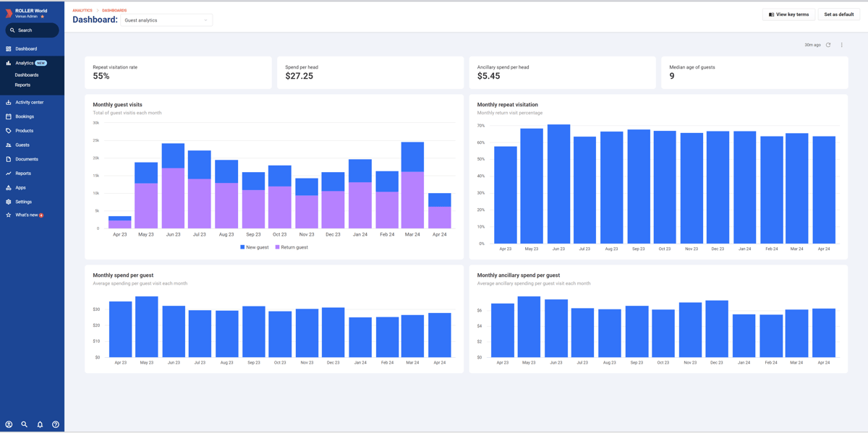This screenshot has height=433, width=868.
Task: Select Products from the sidebar
Action: [22, 130]
